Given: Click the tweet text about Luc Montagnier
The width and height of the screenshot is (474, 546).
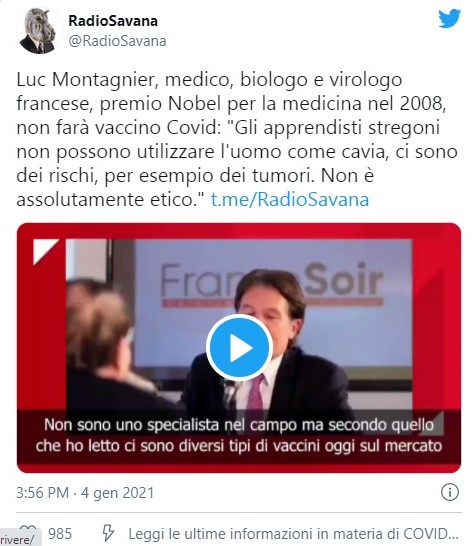Looking at the screenshot, I should click(x=237, y=139).
